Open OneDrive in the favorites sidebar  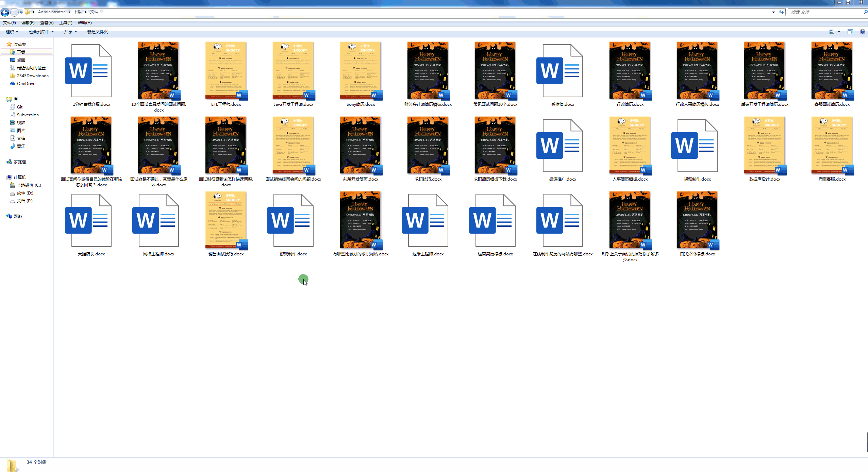point(26,83)
